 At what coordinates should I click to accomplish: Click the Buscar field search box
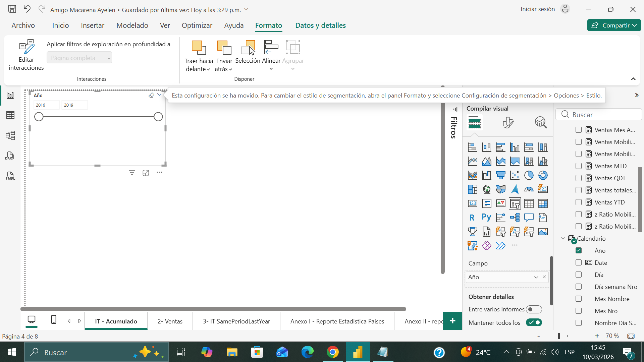click(x=600, y=115)
